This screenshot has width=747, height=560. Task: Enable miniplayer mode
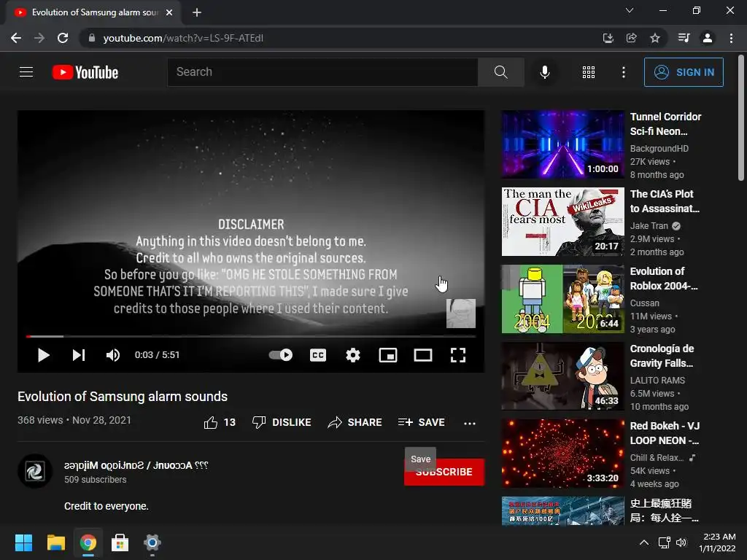[388, 355]
